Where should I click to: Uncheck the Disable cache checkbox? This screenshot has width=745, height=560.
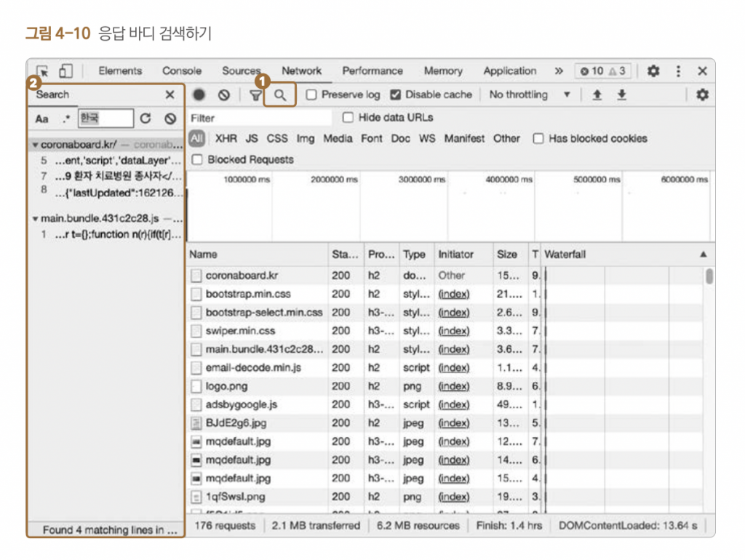tap(395, 95)
